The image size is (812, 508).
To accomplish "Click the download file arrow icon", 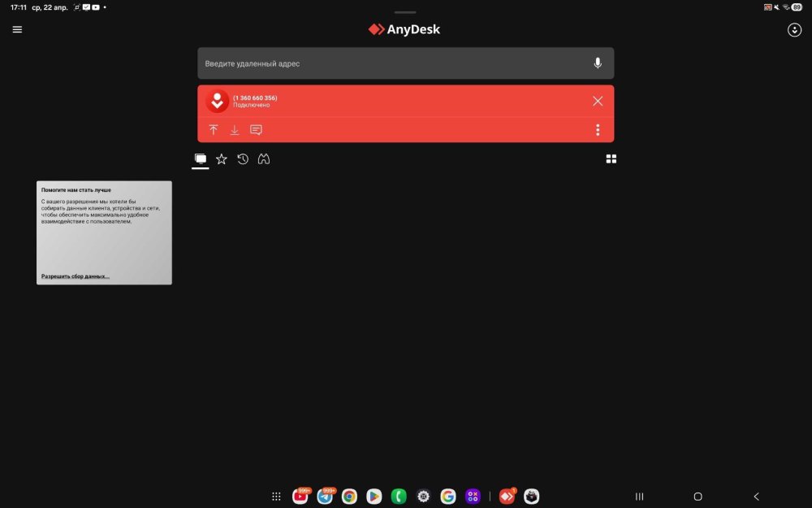I will coord(235,129).
